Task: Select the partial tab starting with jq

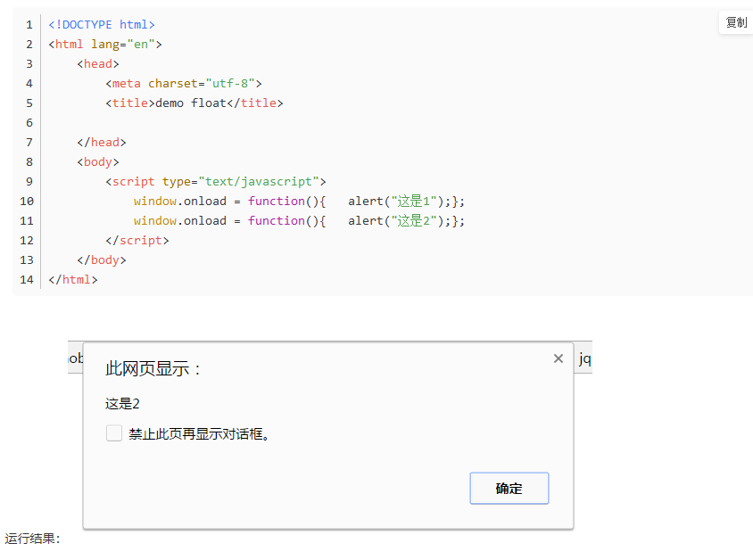Action: click(x=586, y=358)
